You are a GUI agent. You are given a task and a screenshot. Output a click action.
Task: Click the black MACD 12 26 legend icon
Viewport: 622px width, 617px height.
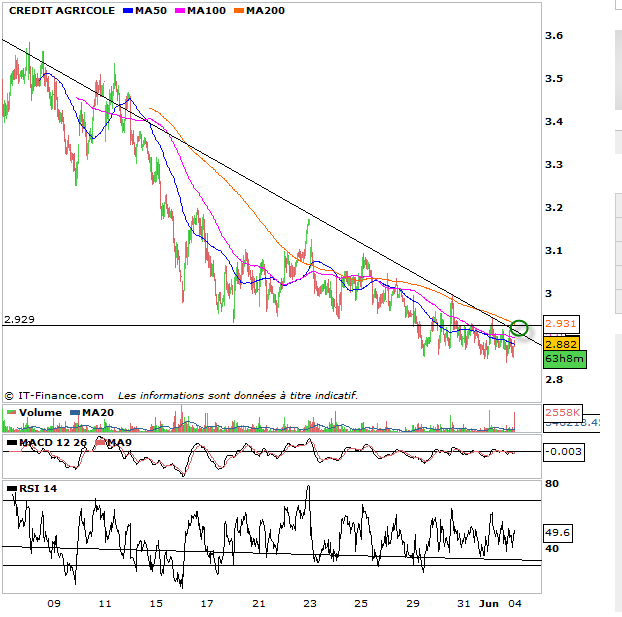[x=11, y=442]
